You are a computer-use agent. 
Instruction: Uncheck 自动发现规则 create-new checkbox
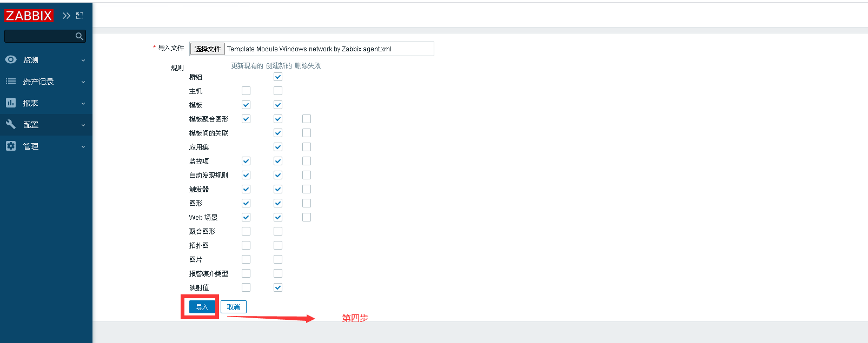click(278, 175)
